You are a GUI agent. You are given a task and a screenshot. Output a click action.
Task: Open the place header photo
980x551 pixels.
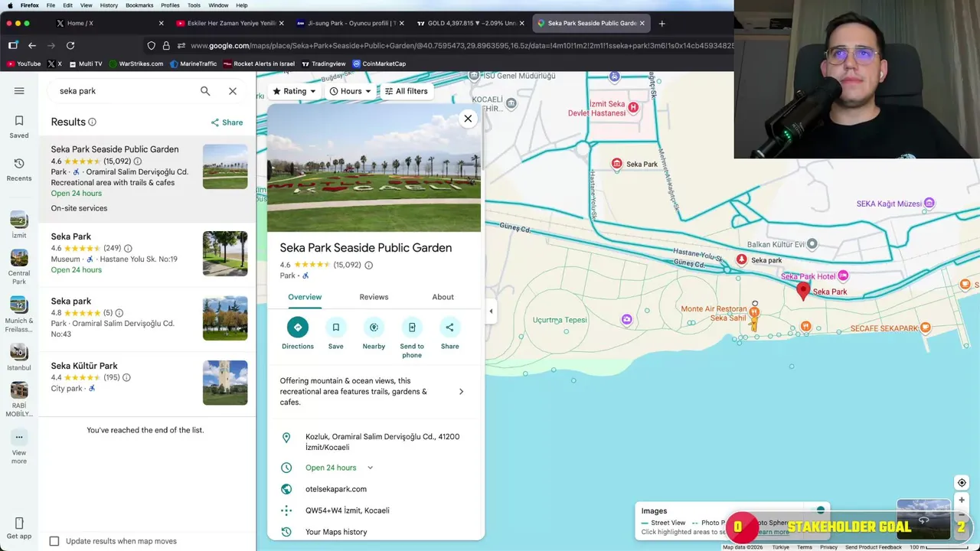click(374, 168)
